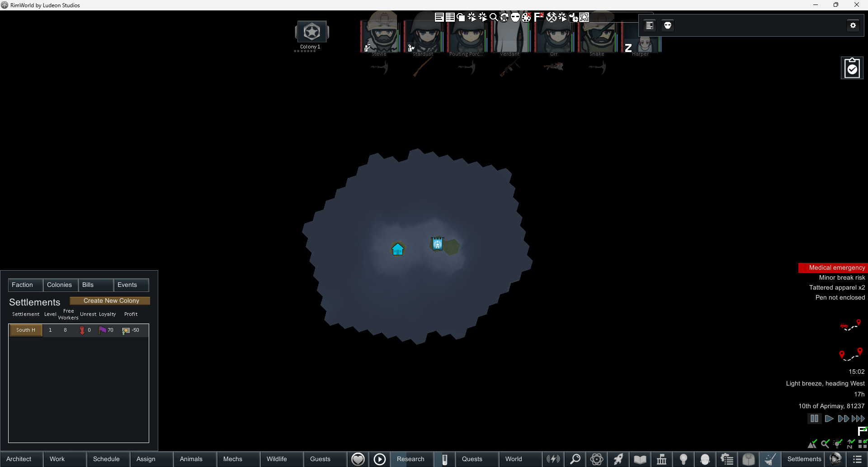The width and height of the screenshot is (868, 467).
Task: Click the blue banner settlement on world map
Action: pos(437,244)
